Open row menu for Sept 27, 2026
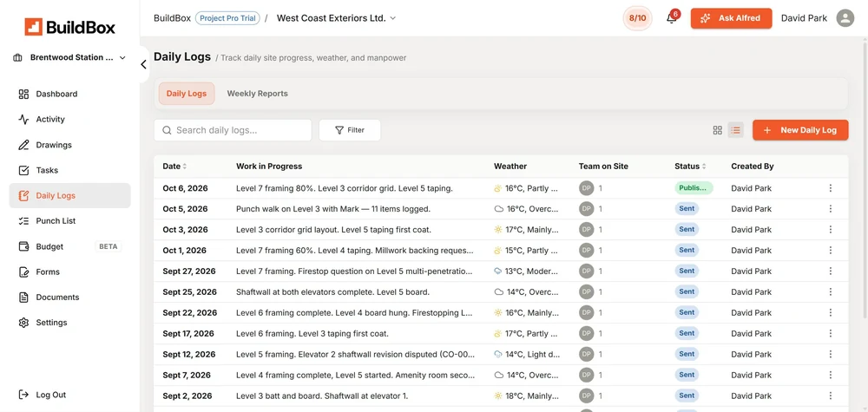Viewport: 868px width, 412px height. (830, 271)
